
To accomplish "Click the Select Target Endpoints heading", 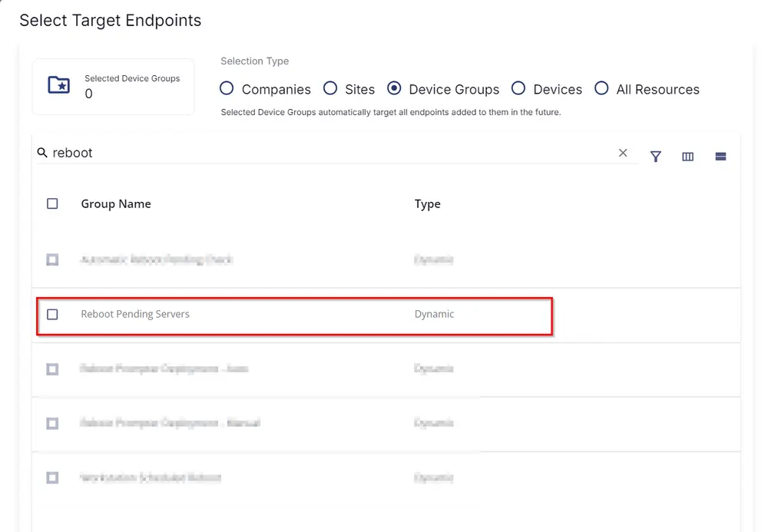I will click(x=110, y=21).
